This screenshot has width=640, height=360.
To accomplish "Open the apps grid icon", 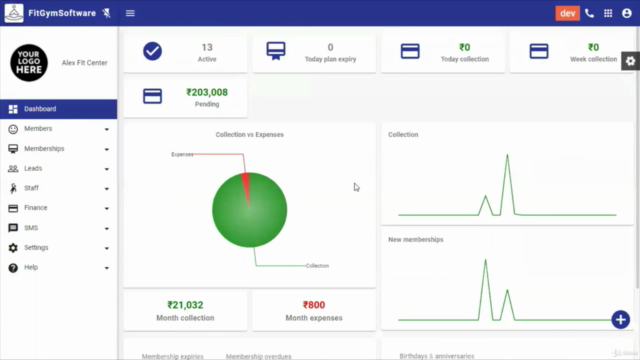I will (608, 13).
